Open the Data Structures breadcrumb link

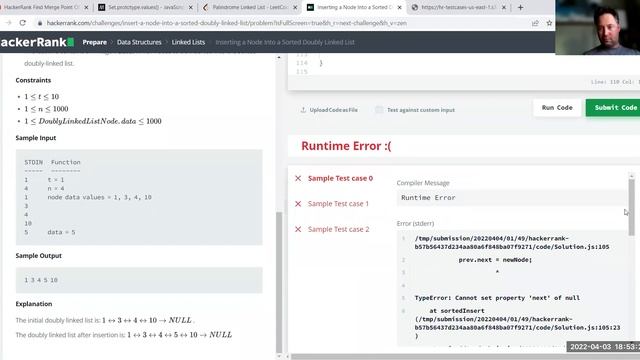(x=139, y=42)
